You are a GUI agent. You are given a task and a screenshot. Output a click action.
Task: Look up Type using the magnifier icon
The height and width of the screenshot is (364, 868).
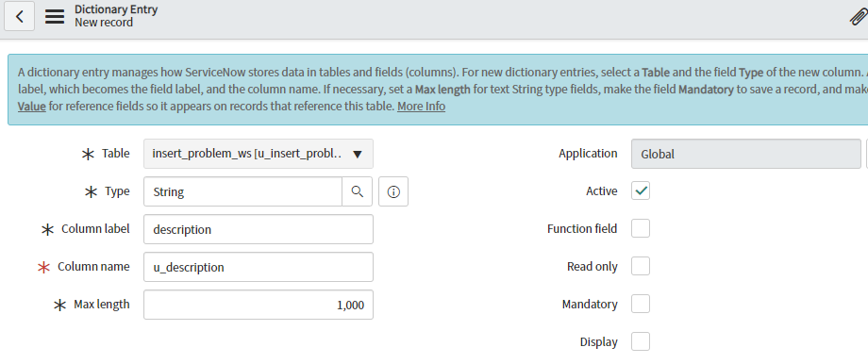coord(357,191)
